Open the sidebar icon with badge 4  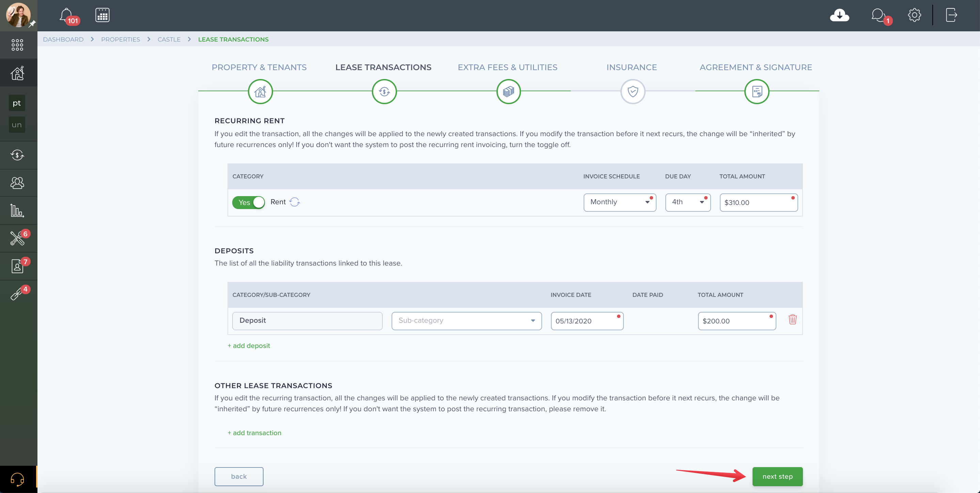coord(17,294)
